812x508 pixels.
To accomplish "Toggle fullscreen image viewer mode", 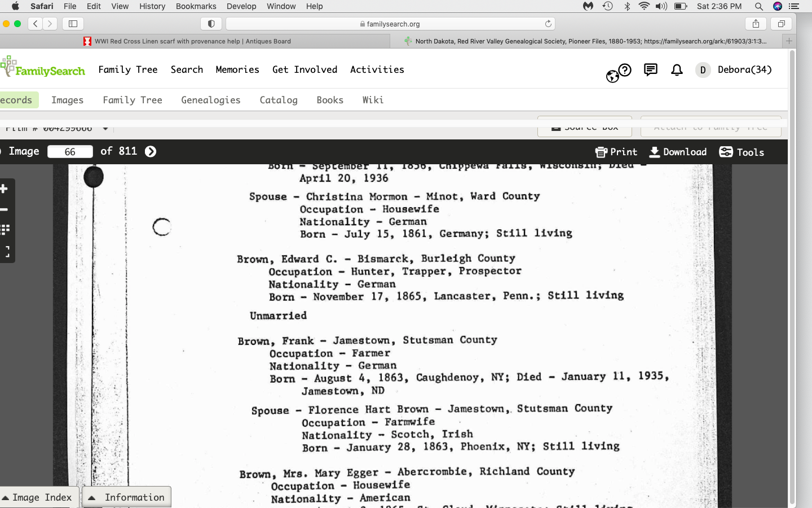I will 6,252.
